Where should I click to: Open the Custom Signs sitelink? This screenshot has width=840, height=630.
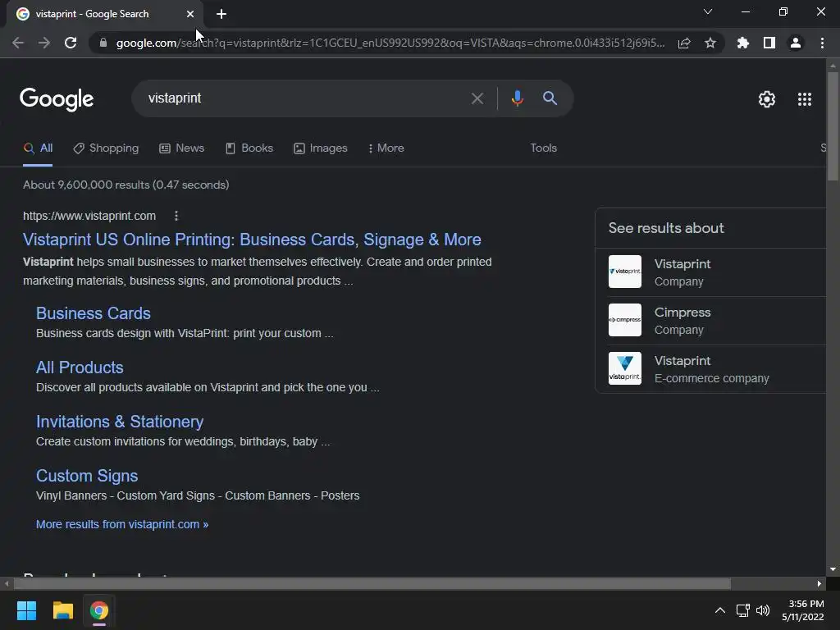point(87,476)
